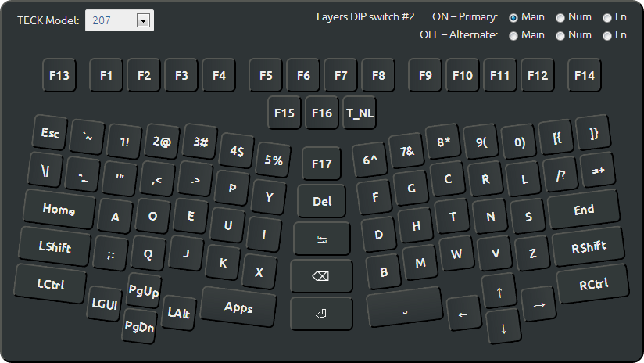The width and height of the screenshot is (644, 363).
Task: Click the letter Q key
Action: pos(148,253)
